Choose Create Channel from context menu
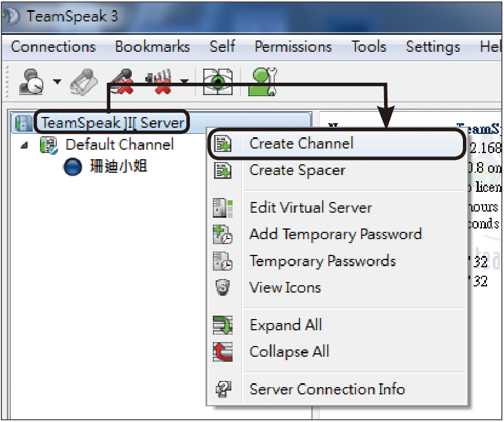Image resolution: width=504 pixels, height=422 pixels. click(x=337, y=143)
